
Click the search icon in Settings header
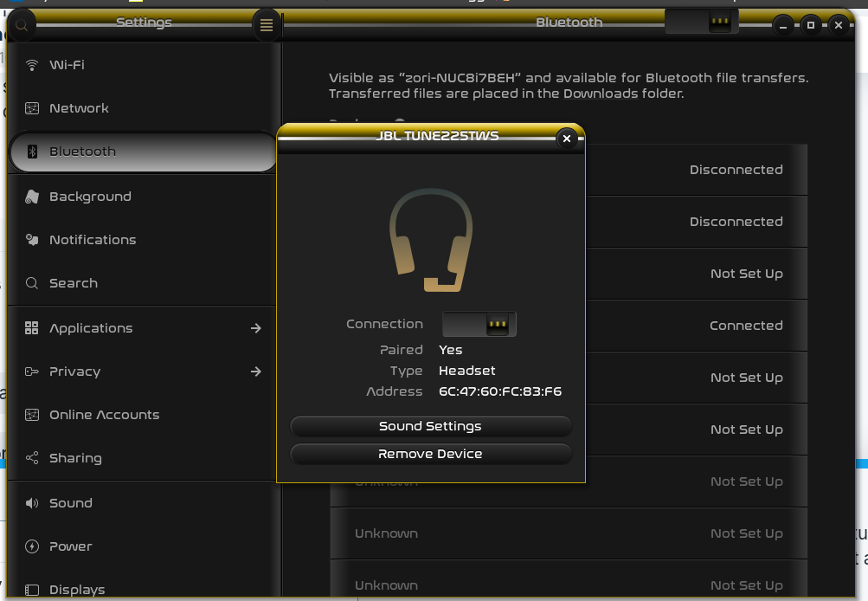pos(22,25)
